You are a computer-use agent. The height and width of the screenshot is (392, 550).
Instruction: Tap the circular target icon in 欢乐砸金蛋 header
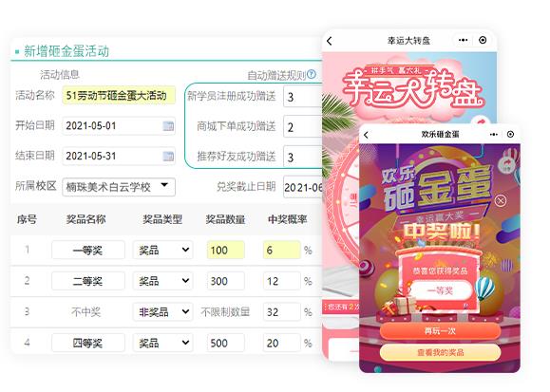pos(510,134)
